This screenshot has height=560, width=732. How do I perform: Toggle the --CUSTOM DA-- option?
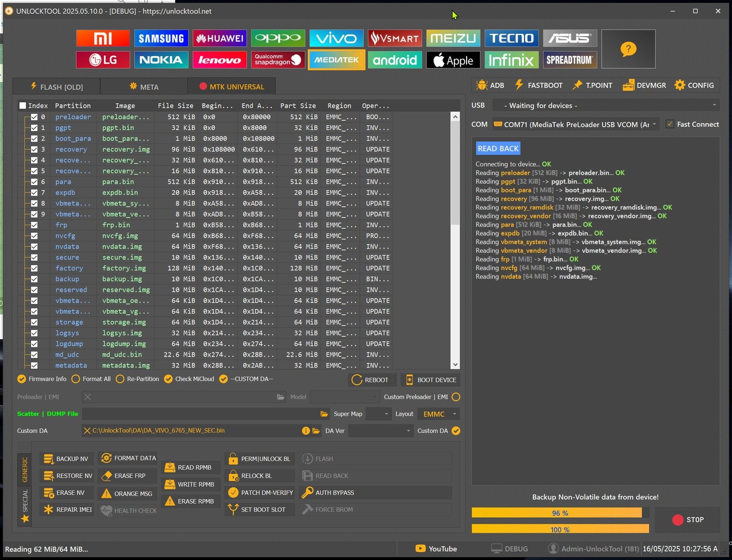(246, 379)
